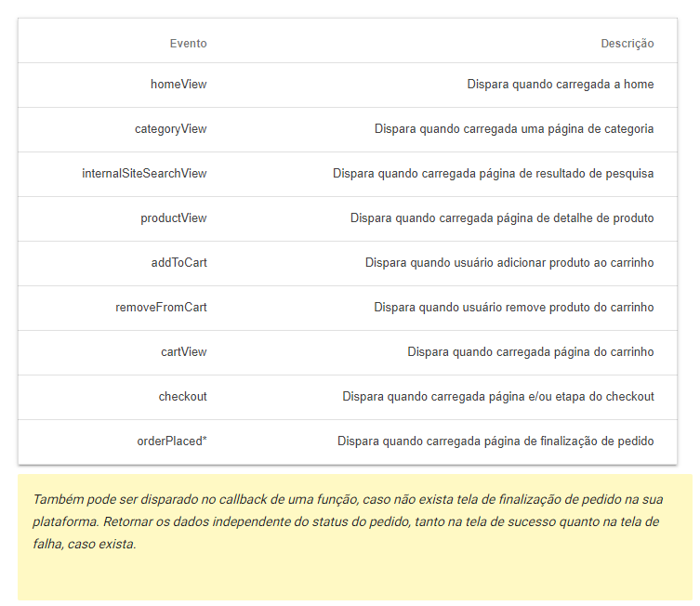This screenshot has height=606, width=700.
Task: Select the removeFromCart event cell
Action: (161, 308)
